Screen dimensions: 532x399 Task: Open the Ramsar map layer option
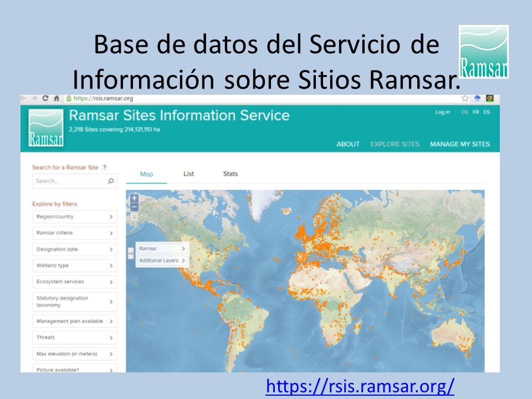coord(162,249)
